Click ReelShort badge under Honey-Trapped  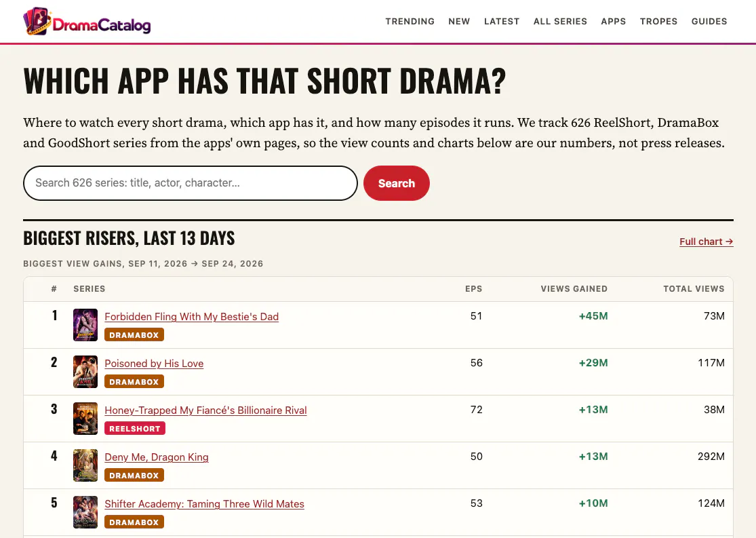pos(135,429)
